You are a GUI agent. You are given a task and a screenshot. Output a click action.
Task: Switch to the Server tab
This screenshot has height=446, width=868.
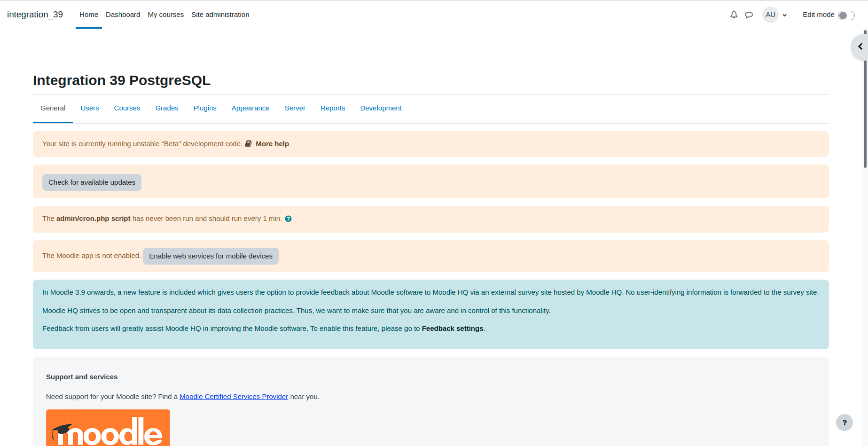point(295,108)
